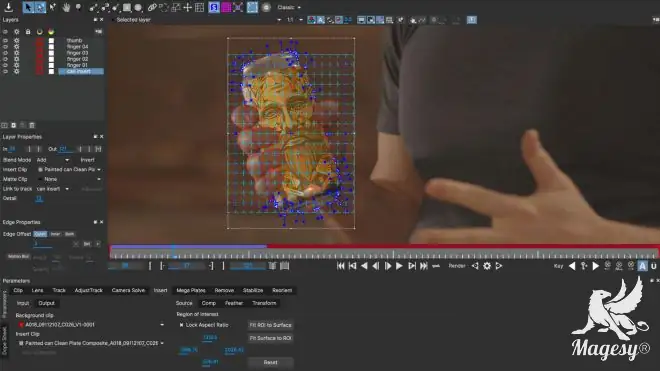
Task: Click the Fit Surface to ROI button
Action: pos(270,338)
